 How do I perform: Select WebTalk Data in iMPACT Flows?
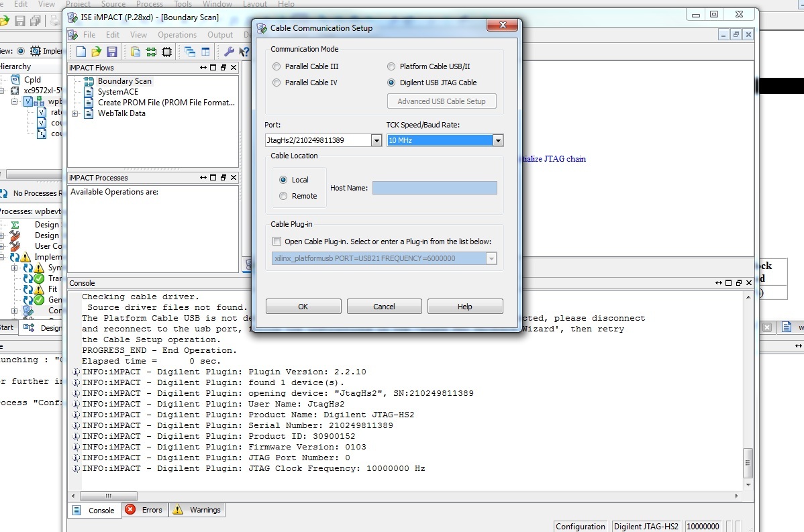pyautogui.click(x=121, y=113)
